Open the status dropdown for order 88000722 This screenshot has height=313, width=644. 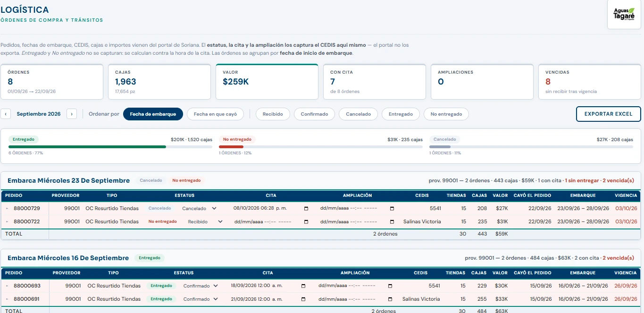[205, 222]
